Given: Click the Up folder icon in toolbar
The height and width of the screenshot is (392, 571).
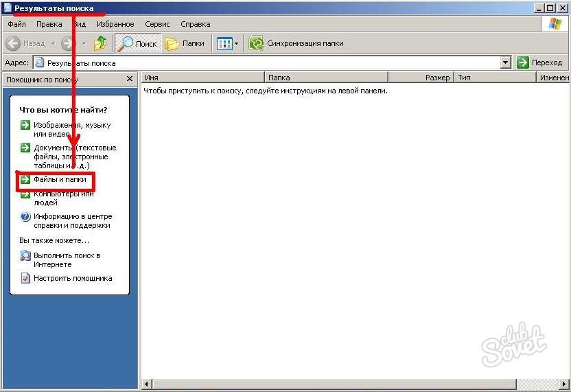Looking at the screenshot, I should (100, 43).
